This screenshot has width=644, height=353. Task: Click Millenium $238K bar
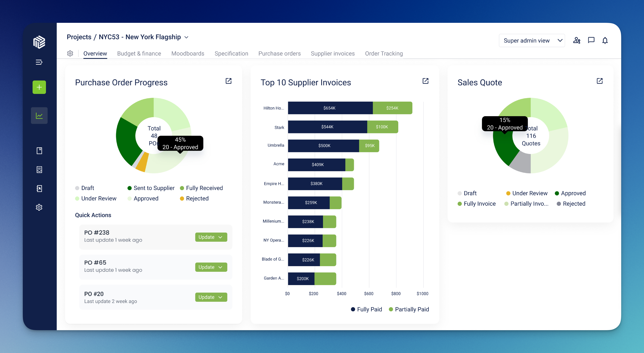pos(306,222)
